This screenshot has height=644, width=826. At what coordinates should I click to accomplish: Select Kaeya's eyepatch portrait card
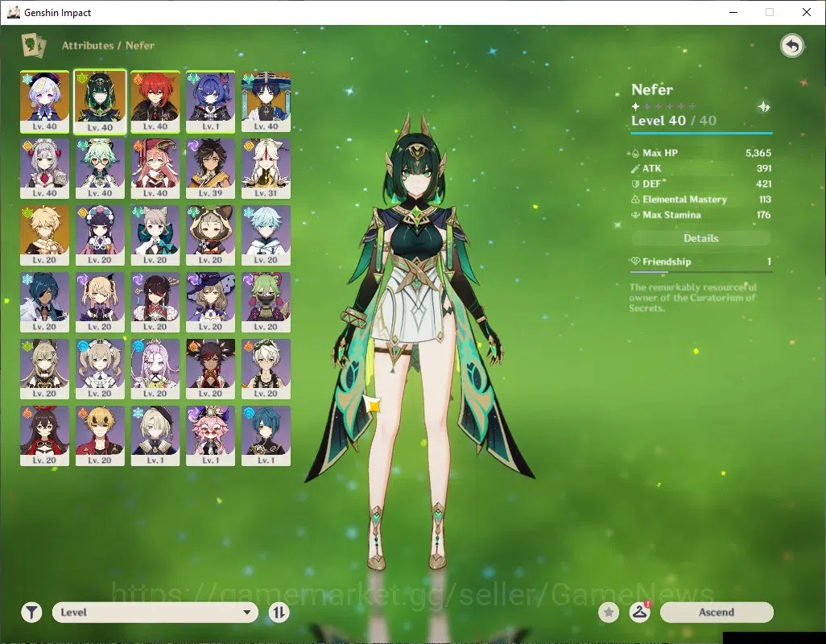pyautogui.click(x=45, y=302)
